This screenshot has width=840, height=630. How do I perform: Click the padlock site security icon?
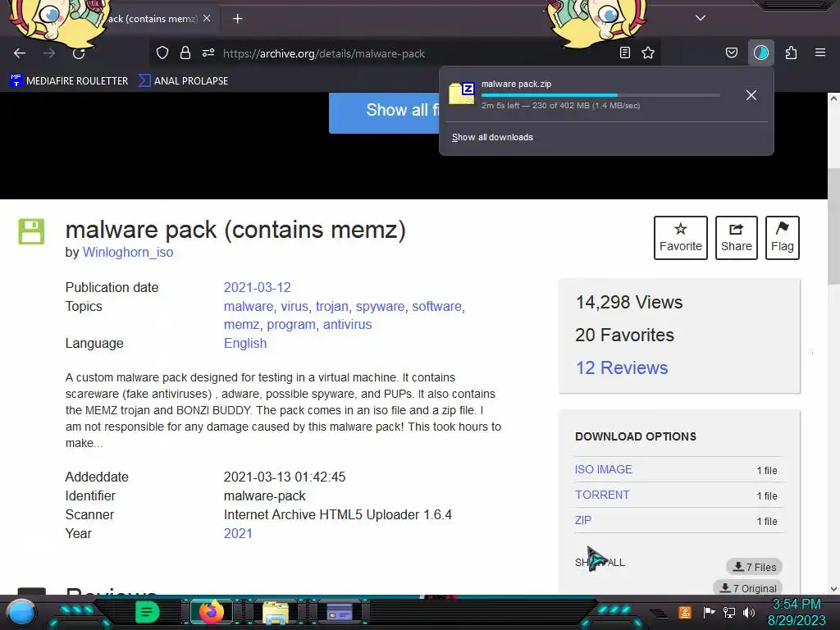tap(185, 53)
